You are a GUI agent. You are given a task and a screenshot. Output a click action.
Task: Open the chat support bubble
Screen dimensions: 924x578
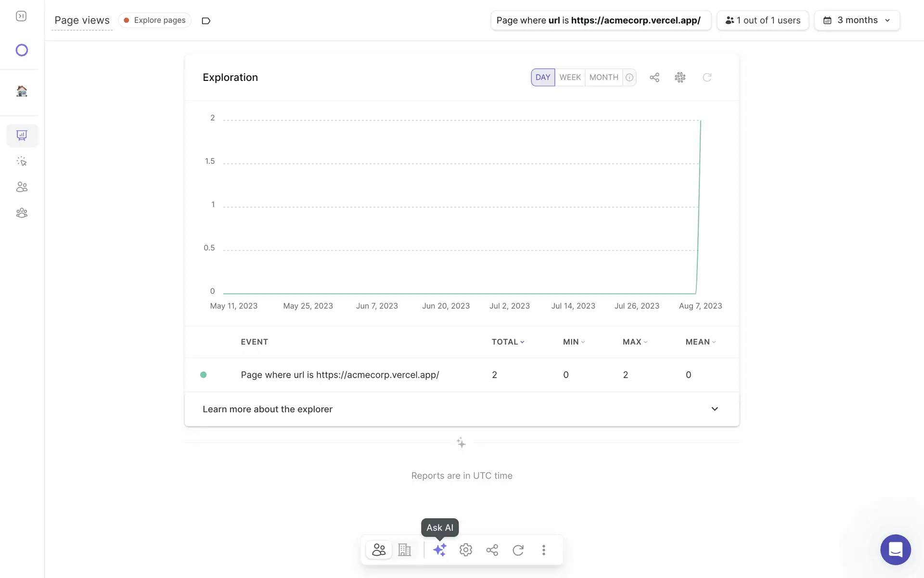(x=895, y=550)
